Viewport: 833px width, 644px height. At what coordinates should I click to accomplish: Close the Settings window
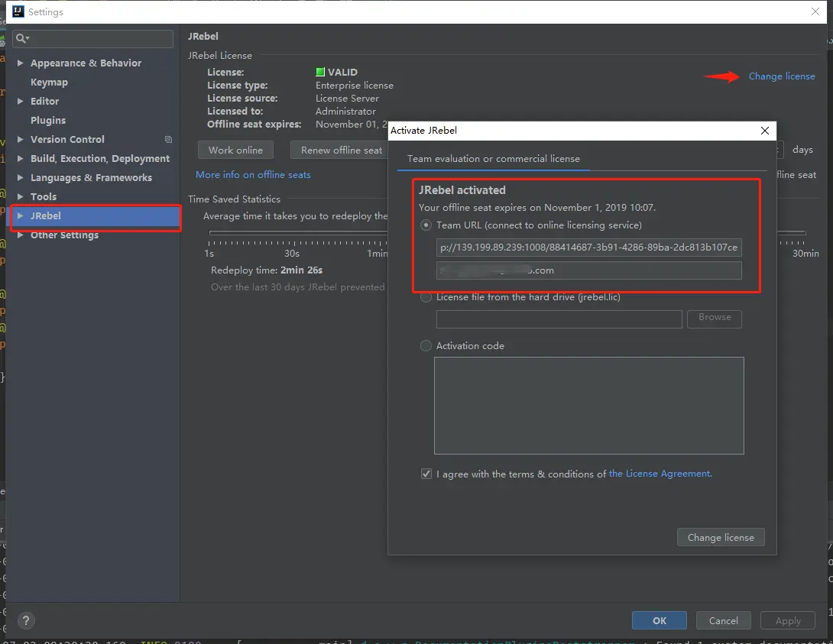click(x=815, y=11)
